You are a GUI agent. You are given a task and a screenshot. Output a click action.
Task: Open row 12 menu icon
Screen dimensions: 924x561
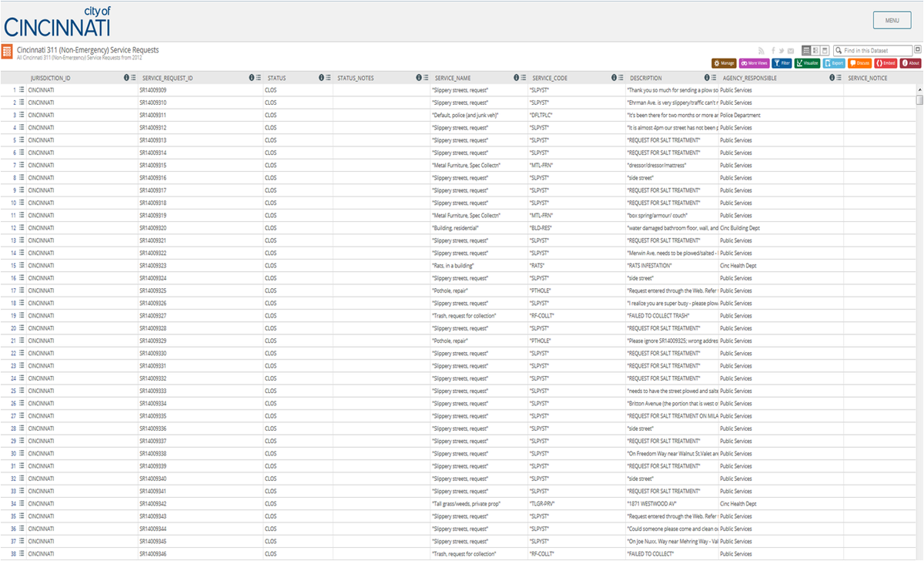pyautogui.click(x=22, y=227)
